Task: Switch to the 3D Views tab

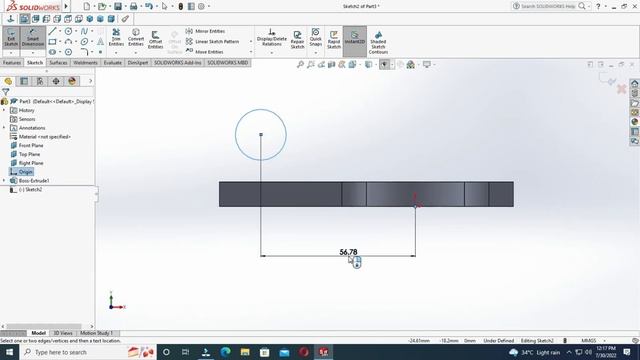Action: (x=62, y=333)
